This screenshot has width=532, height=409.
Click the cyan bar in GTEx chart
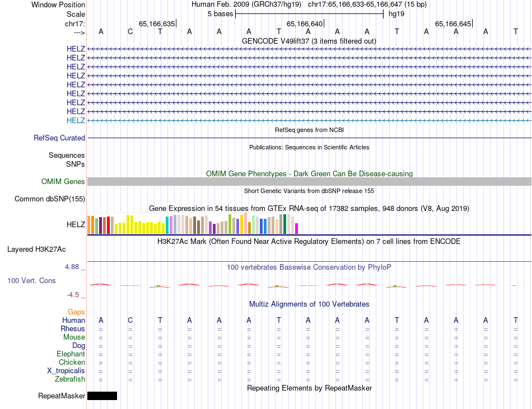167,225
